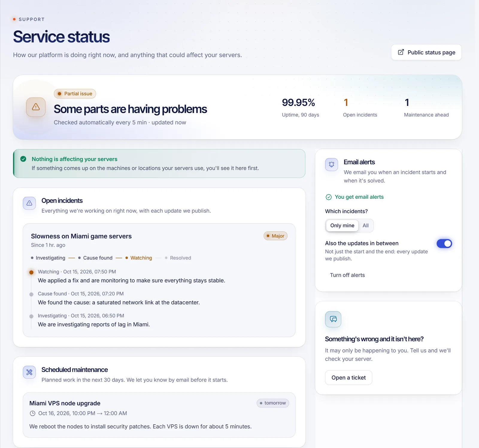Click the Oct 16, 2026, 10:00 PM time range

point(83,413)
